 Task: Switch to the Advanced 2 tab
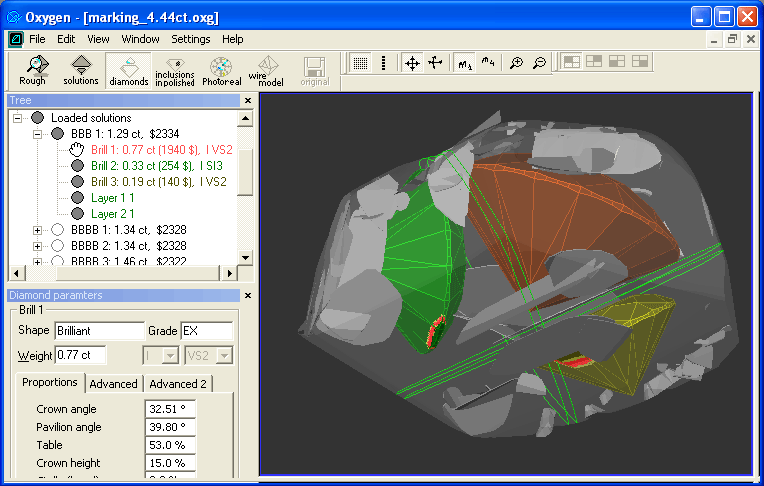[x=178, y=384]
